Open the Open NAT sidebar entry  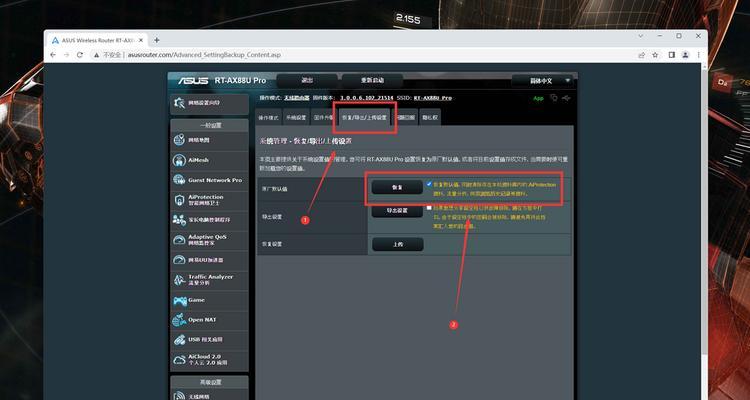[x=209, y=320]
